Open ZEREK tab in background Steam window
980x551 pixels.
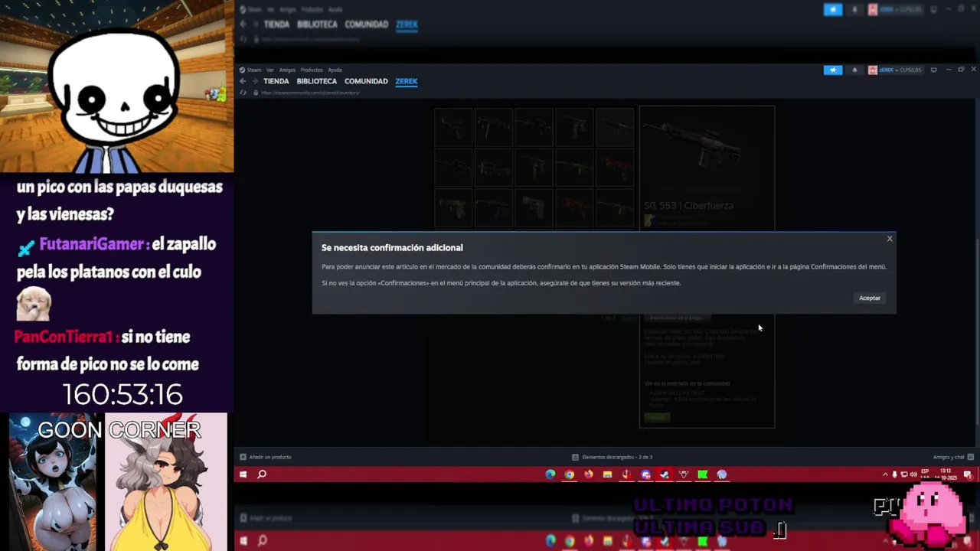[x=407, y=24]
